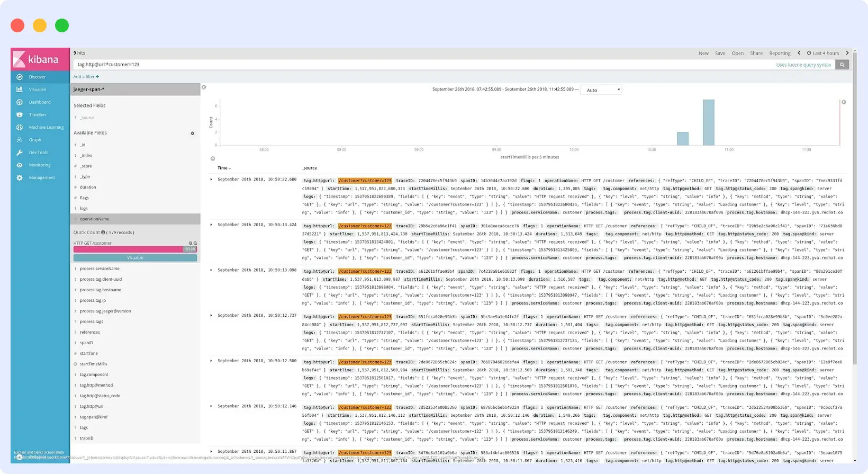
Task: Click the search magnifier button
Action: (842, 65)
